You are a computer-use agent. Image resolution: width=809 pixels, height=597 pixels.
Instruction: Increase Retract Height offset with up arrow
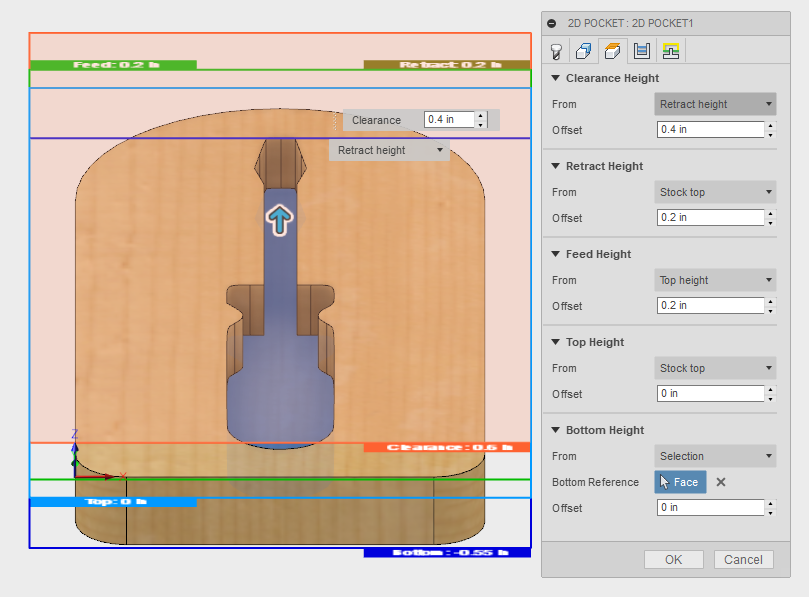(770, 213)
